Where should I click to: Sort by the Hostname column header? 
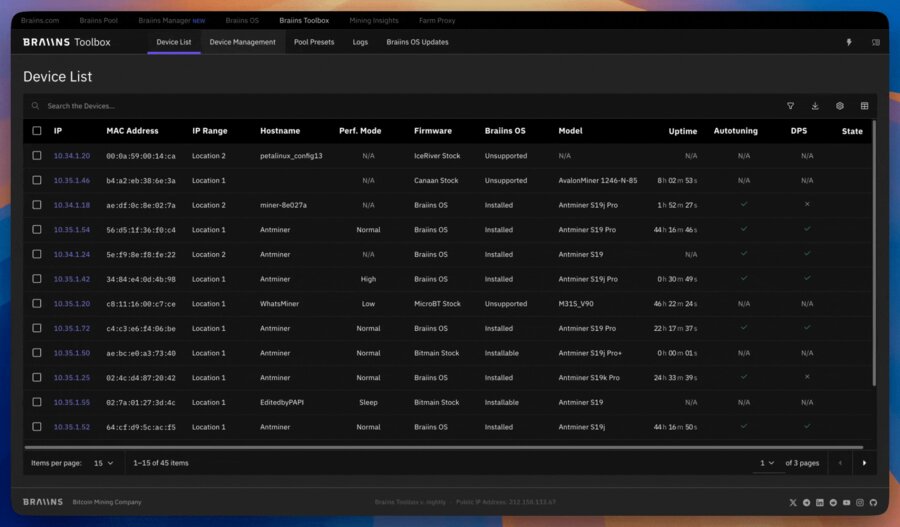280,131
